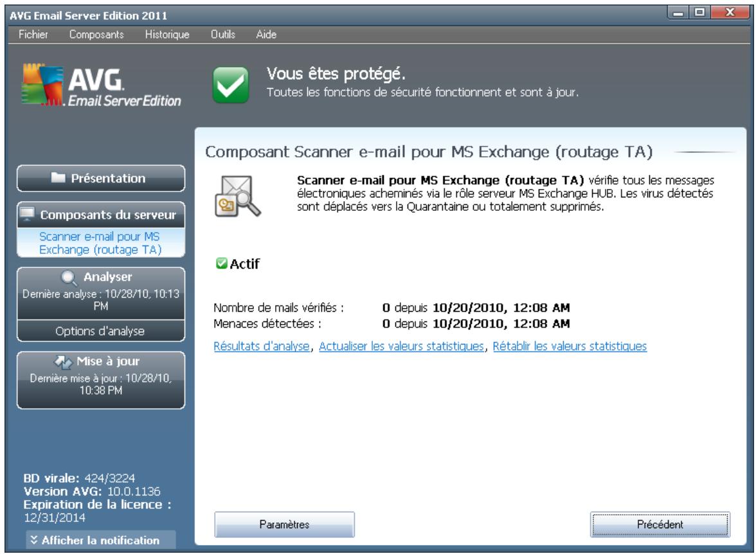Click the Composants du serveur monitor icon
This screenshot has width=756, height=554.
(x=27, y=214)
